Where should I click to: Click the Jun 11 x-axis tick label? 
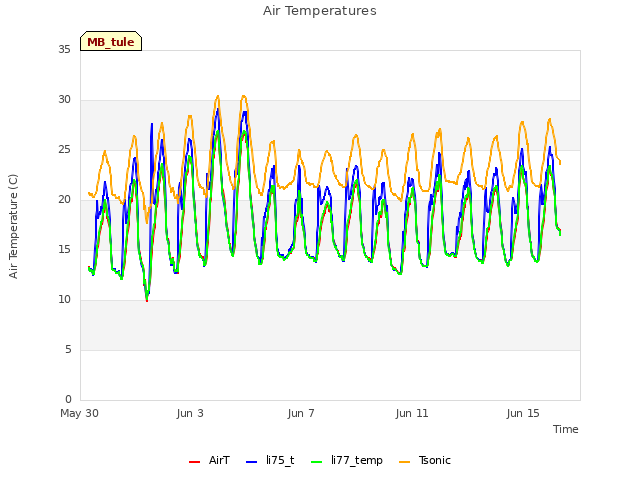[x=412, y=413]
